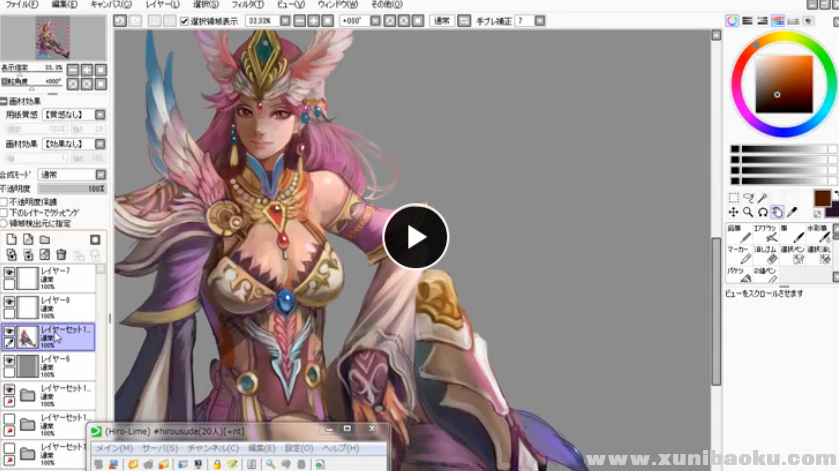Choose the zoom magnifier tool
This screenshot has width=839, height=471.
click(747, 212)
